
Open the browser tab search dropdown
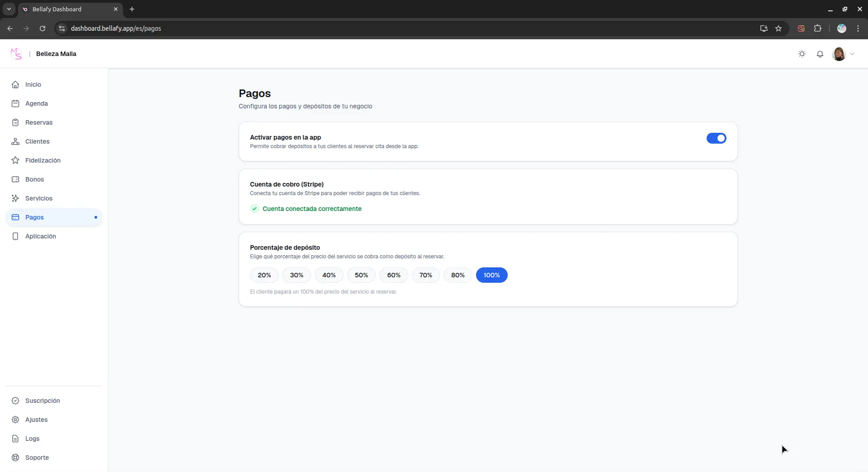point(9,9)
